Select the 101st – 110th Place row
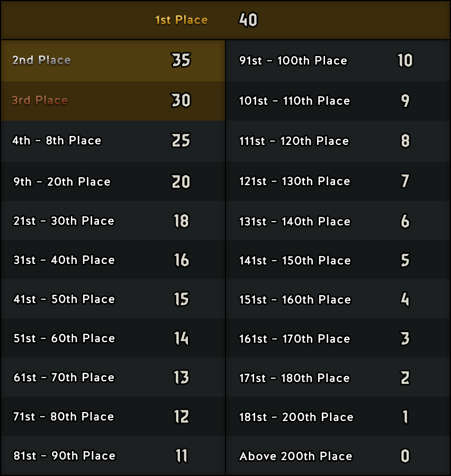The width and height of the screenshot is (451, 476). tap(338, 101)
